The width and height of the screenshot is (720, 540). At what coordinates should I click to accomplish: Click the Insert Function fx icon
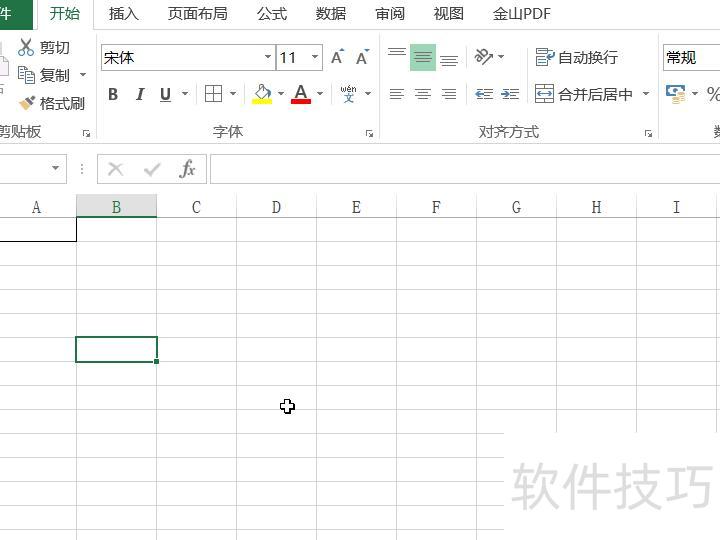pos(187,169)
